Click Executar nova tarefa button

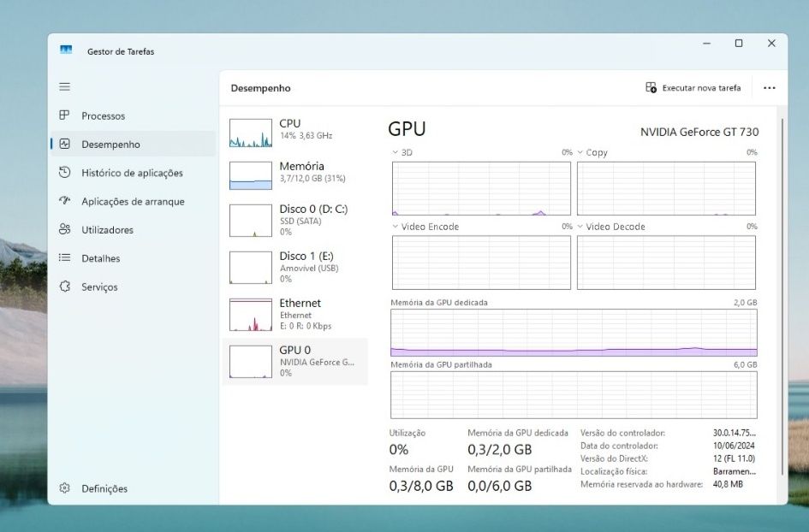tap(693, 87)
